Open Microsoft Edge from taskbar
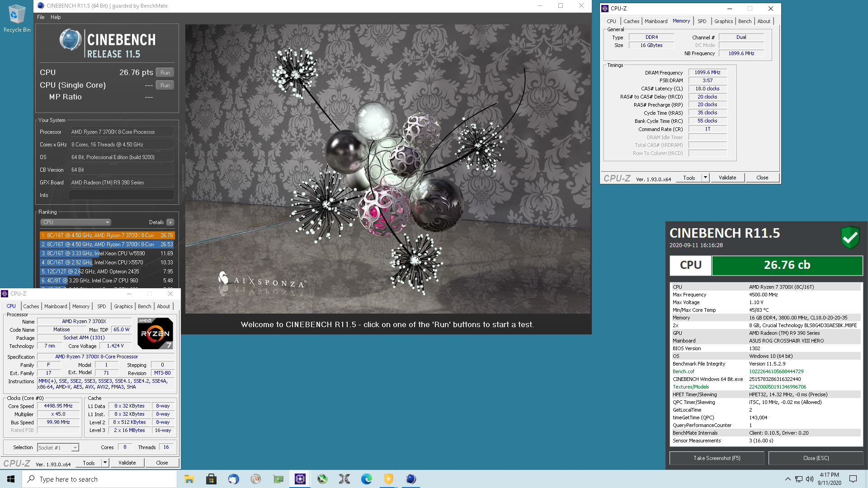 [367, 479]
